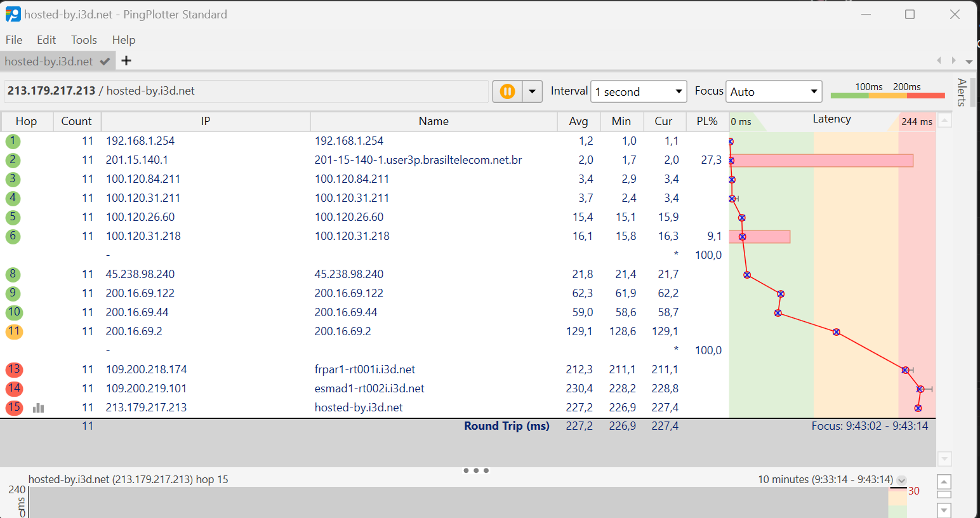Open the dropdown arrow beside the pause button

point(532,91)
